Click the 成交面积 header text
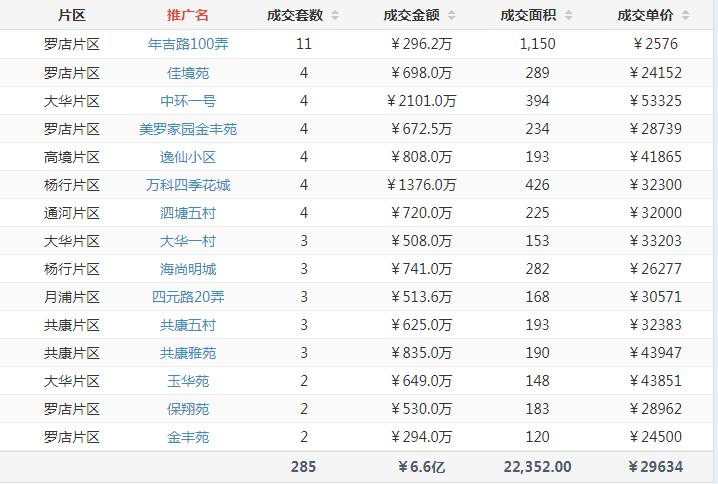718x484 pixels. click(528, 16)
